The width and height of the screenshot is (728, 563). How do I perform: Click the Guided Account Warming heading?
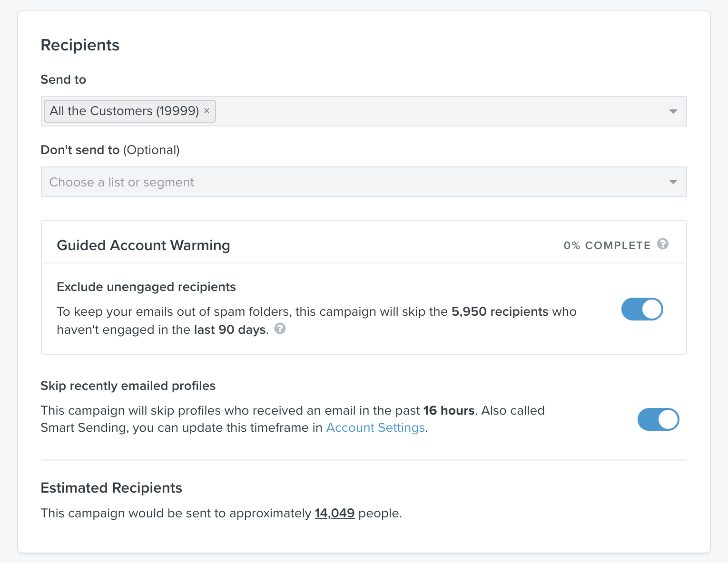pos(143,245)
